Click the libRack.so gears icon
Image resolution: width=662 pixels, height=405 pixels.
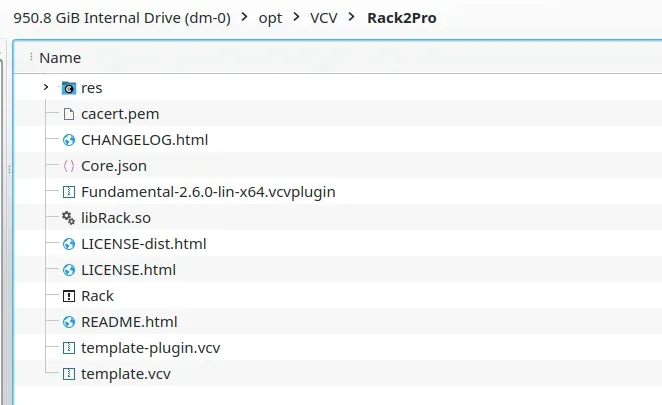pos(69,218)
